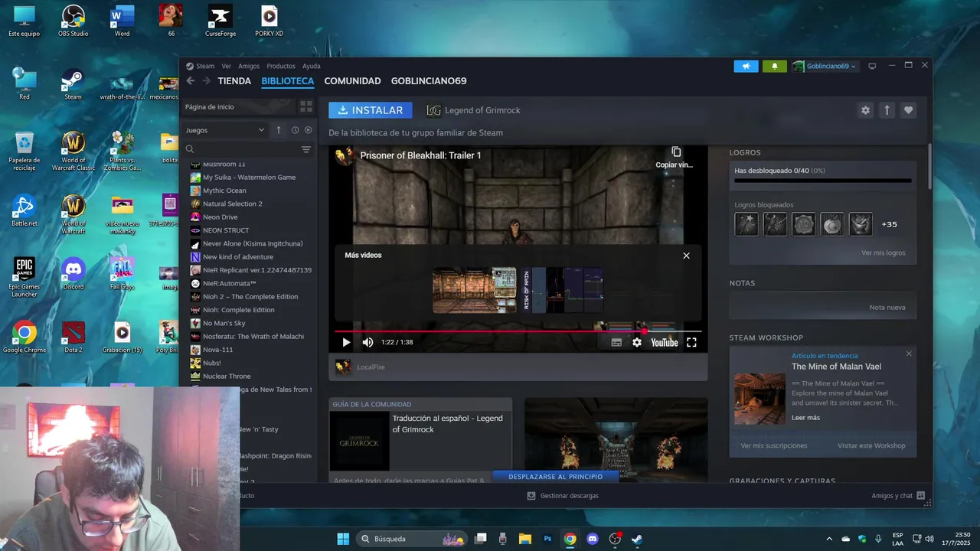Screen dimensions: 980x551
Task: Open the Steam notifications bell
Action: point(775,67)
